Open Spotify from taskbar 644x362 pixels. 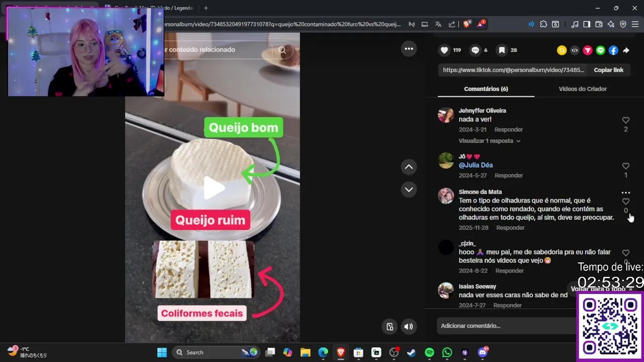pyautogui.click(x=429, y=352)
